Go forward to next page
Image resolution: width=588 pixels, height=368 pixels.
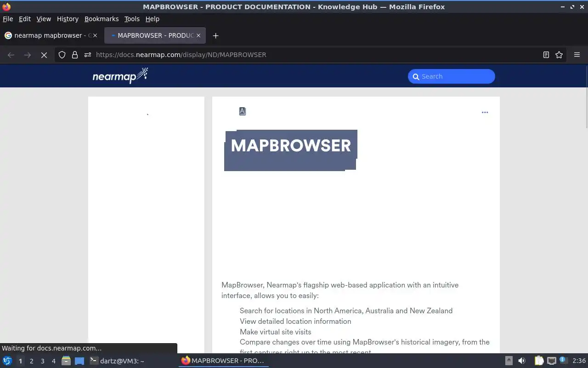pyautogui.click(x=28, y=55)
